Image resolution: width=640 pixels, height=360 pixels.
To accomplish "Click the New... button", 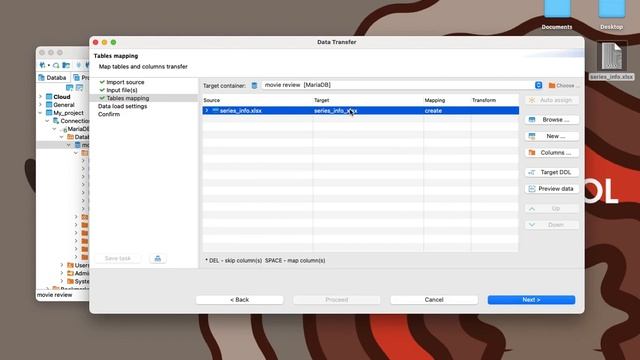I will (551, 136).
